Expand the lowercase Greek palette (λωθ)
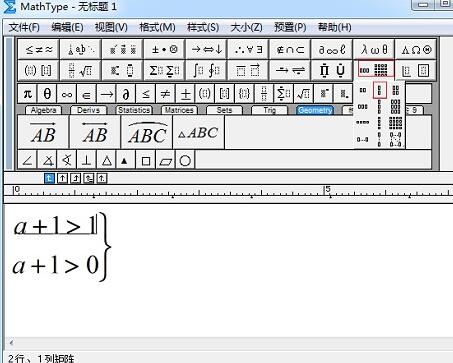This screenshot has height=363, width=453. [x=374, y=50]
